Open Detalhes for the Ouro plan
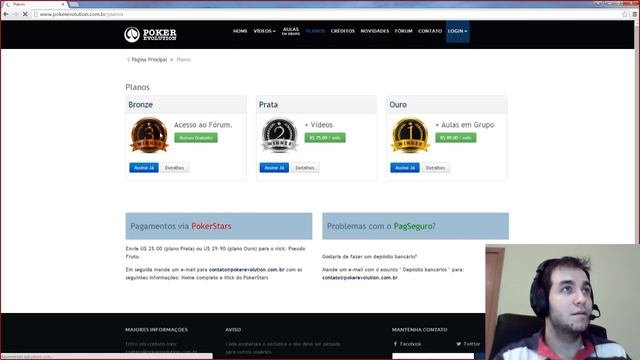 (x=436, y=168)
